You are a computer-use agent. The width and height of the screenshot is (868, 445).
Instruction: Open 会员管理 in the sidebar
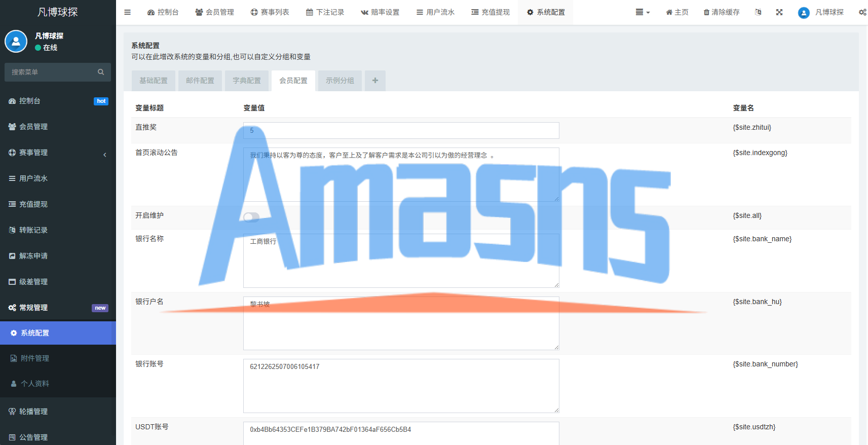click(x=58, y=127)
